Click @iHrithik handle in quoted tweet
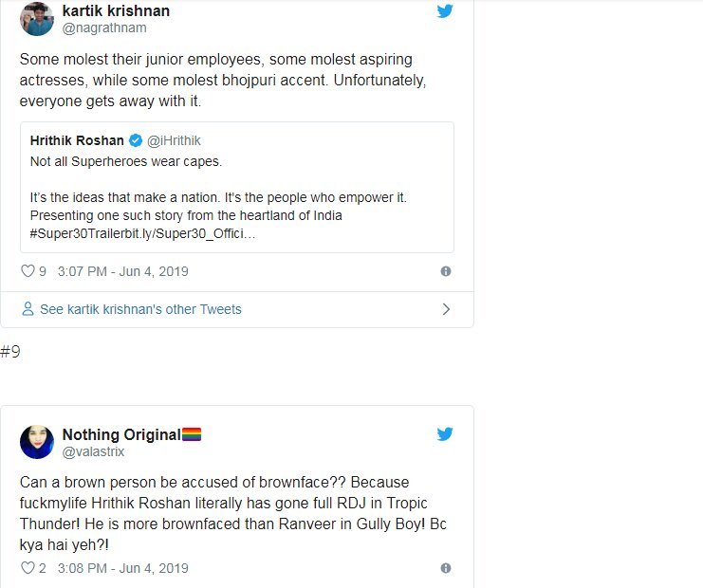Image resolution: width=703 pixels, height=588 pixels. (x=174, y=140)
